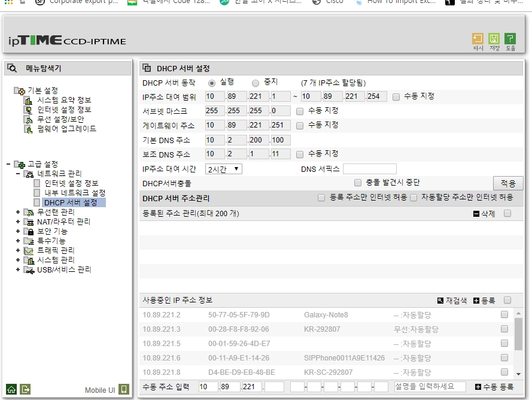Check 수동 지정 for IP주소 대여 범위
Screen dimensions: 532x400
[x=396, y=97]
